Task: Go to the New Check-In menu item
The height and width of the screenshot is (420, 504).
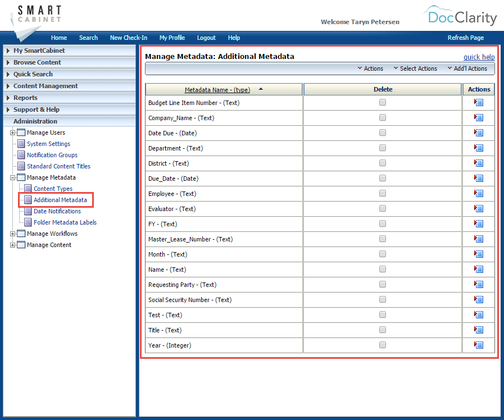Action: click(129, 38)
